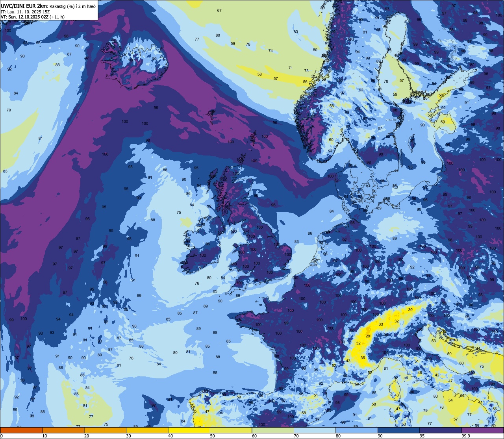The image size is (504, 439).
Task: Click the 'VT: Sun. 12.10.2025 02Z' line
Action: [25, 17]
